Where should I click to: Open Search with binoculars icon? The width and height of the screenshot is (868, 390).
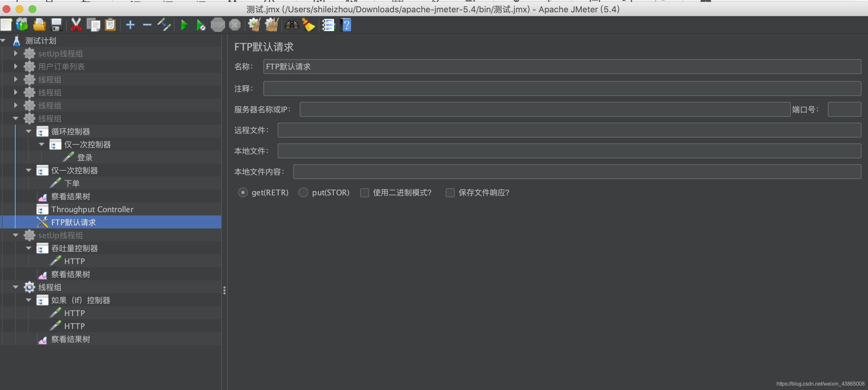[x=292, y=25]
